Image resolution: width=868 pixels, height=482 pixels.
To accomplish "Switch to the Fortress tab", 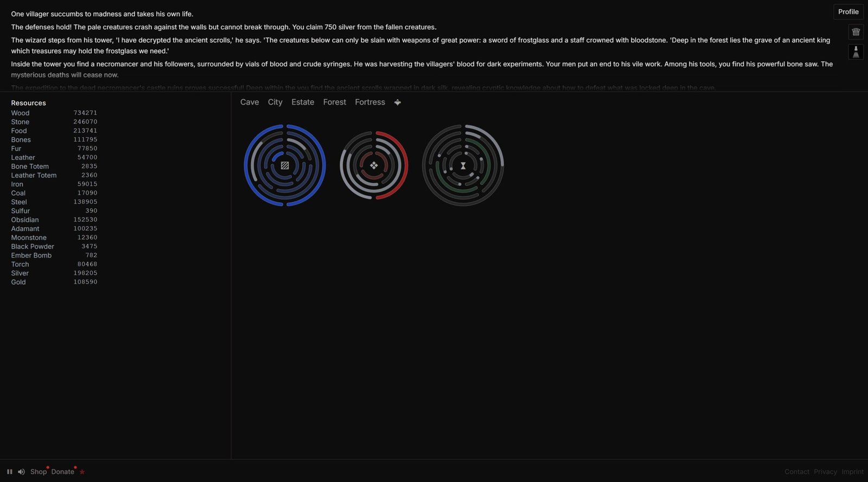I will (x=370, y=102).
